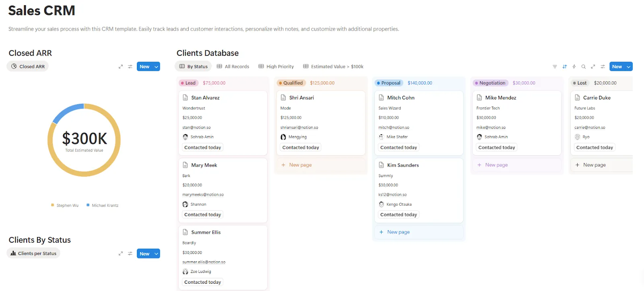This screenshot has width=644, height=291.
Task: Click Sohrab Amin avatar on Mike Mendez card
Action: pyautogui.click(x=479, y=137)
